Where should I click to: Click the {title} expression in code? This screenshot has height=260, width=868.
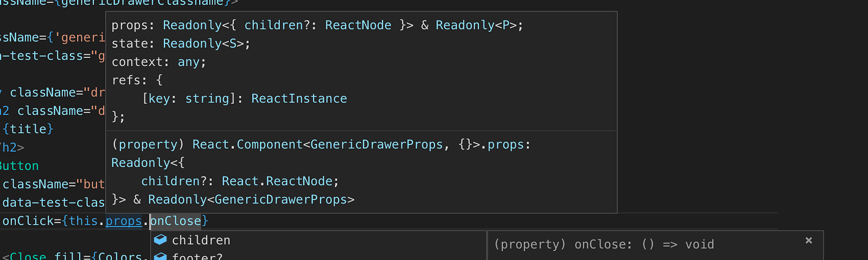click(x=28, y=129)
